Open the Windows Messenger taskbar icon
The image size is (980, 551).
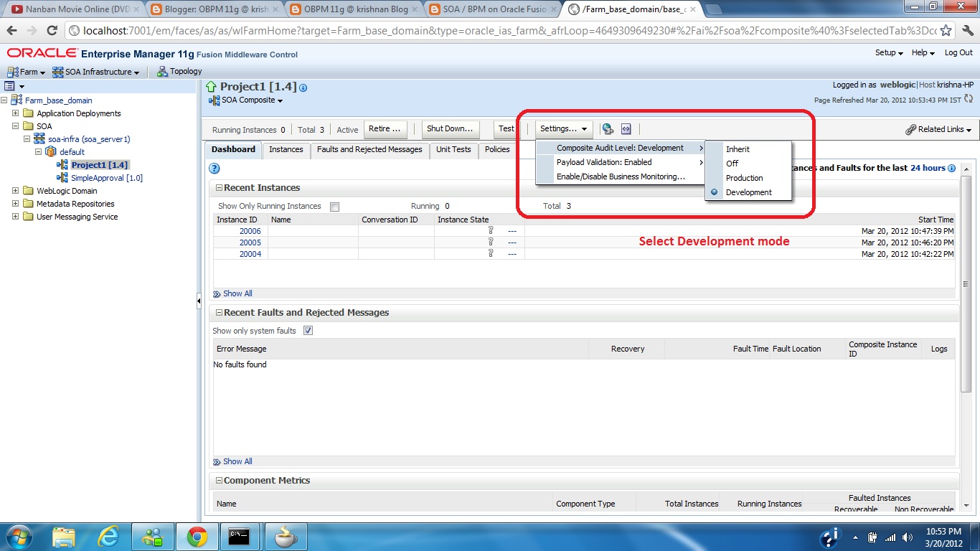point(153,537)
